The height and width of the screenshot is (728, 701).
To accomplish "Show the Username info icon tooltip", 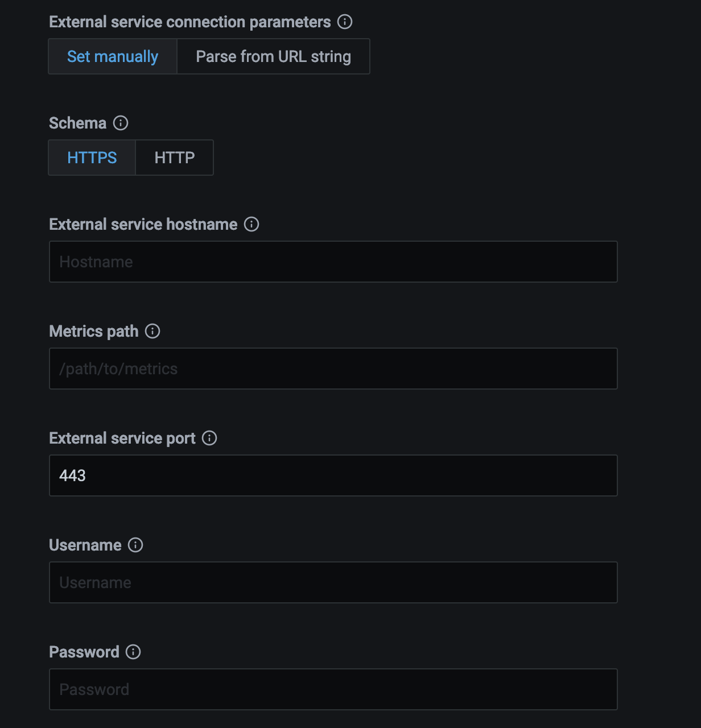I will pos(135,545).
